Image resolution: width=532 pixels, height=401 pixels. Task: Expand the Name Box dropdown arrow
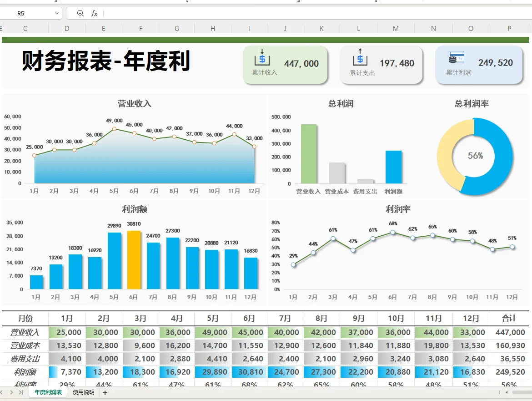tap(57, 13)
